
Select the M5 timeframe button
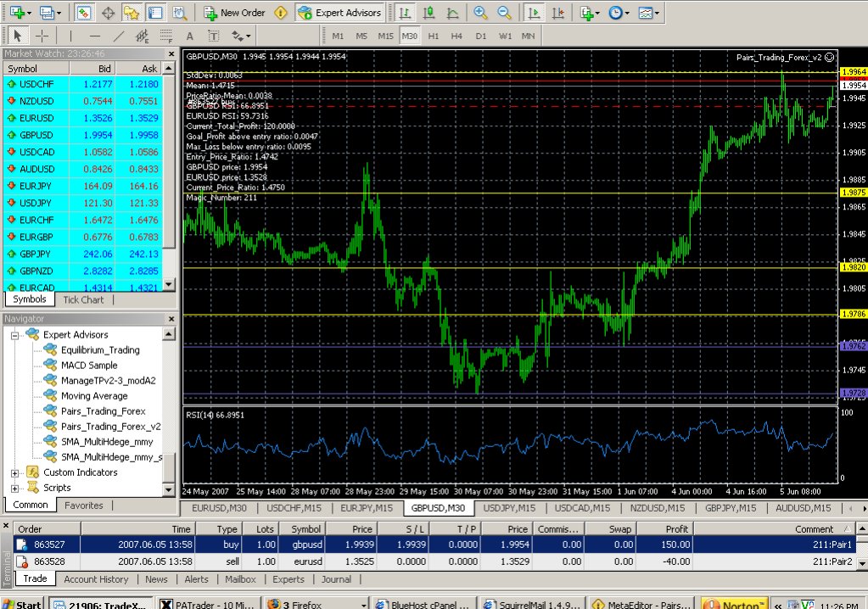pyautogui.click(x=361, y=36)
